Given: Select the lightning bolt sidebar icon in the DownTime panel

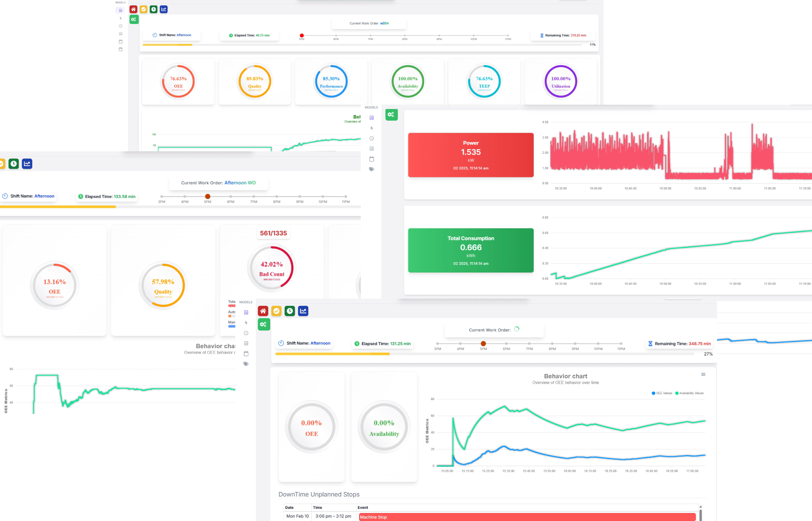Looking at the screenshot, I should (246, 323).
